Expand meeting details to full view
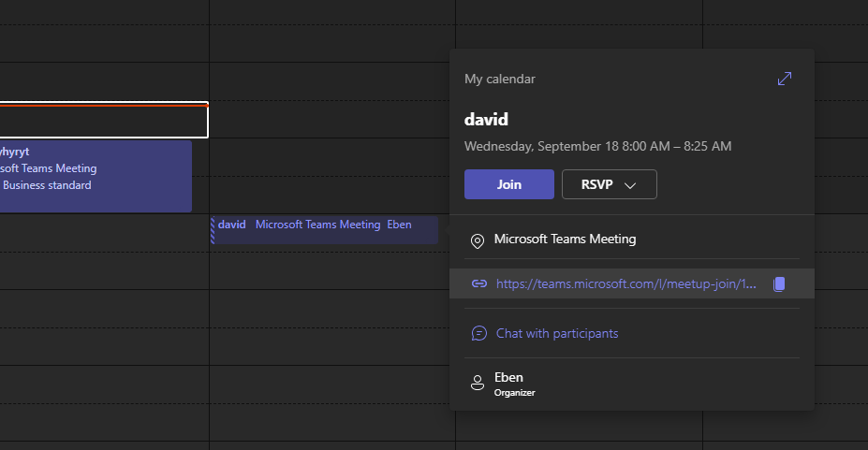Screen dimensions: 868x450 pos(785,80)
